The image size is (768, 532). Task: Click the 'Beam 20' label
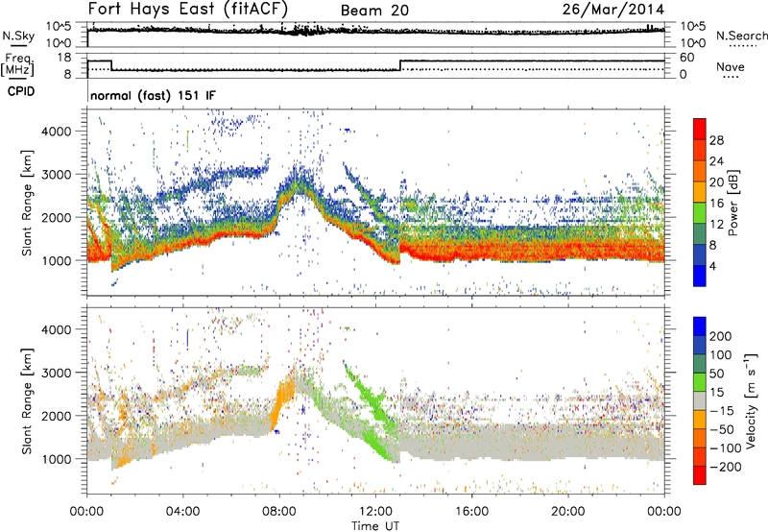(374, 11)
